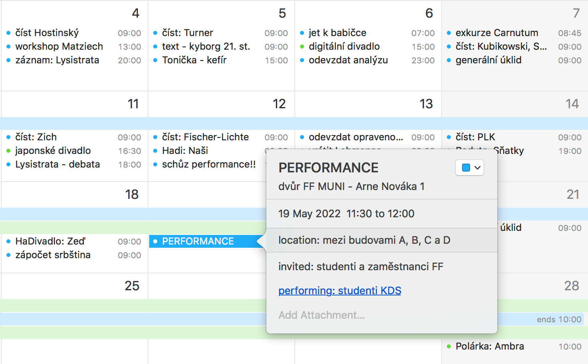The height and width of the screenshot is (364, 588).
Task: Open the 'digitální divadlo' green event
Action: click(x=344, y=47)
